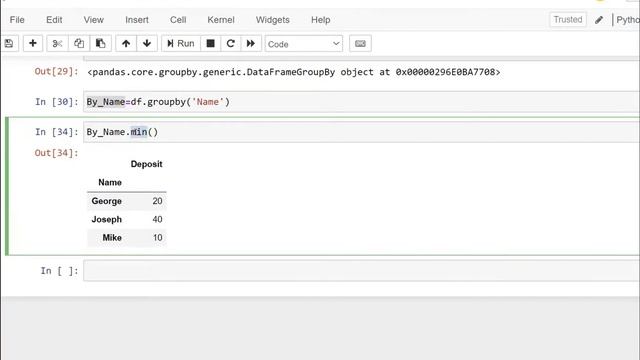Image resolution: width=640 pixels, height=360 pixels.
Task: Click the Trusted notebook indicator
Action: pos(568,19)
